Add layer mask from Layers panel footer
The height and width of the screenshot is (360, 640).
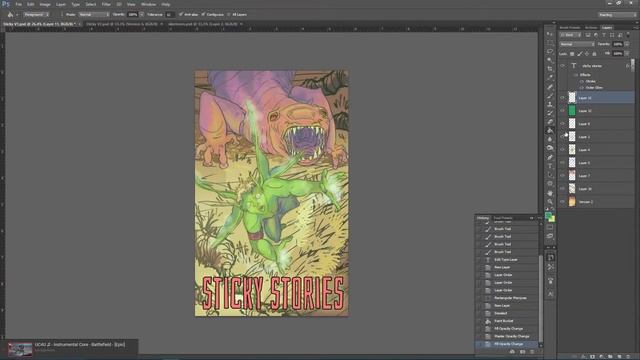coord(592,357)
